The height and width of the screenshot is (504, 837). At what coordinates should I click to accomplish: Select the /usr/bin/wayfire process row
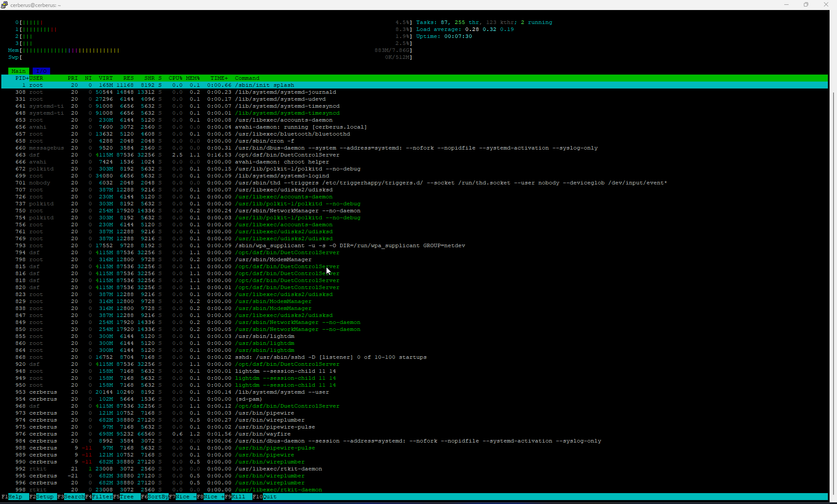point(415,434)
